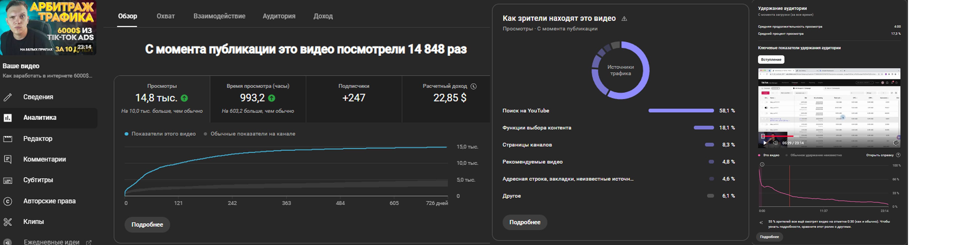Screen dimensions: 980x245
Task: Click the Субтитры sidebar icon
Action: pyautogui.click(x=8, y=180)
